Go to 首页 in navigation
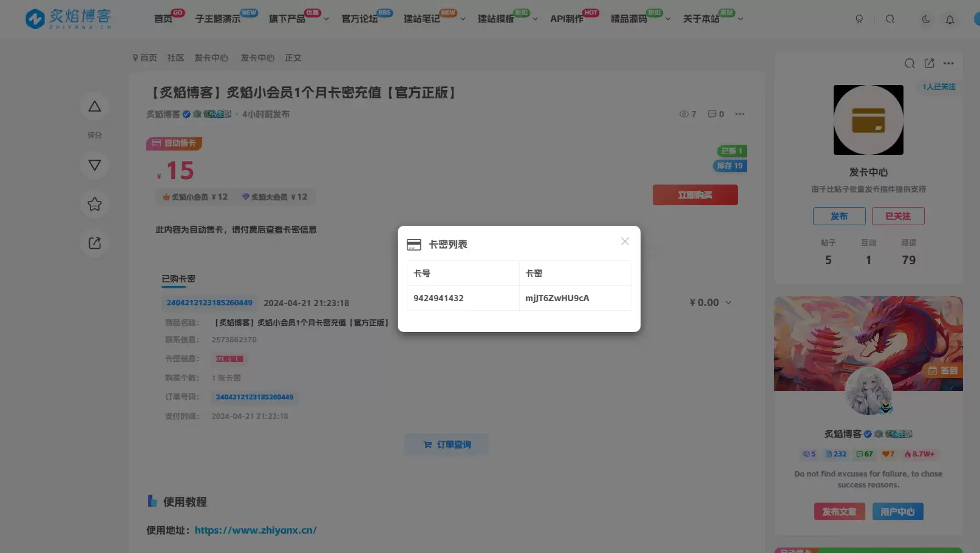 163,19
